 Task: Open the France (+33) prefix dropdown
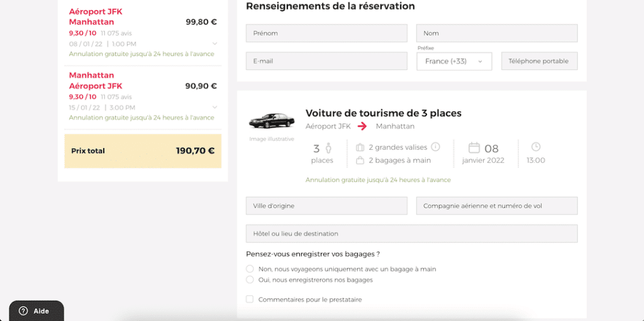[454, 61]
